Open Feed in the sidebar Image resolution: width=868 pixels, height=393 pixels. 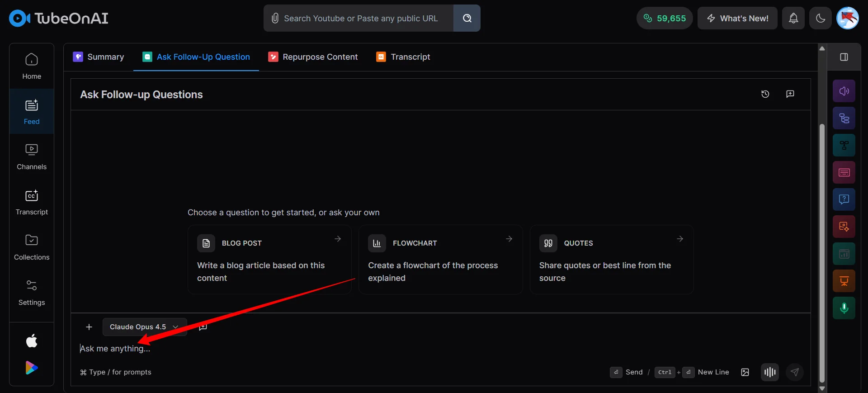[32, 111]
